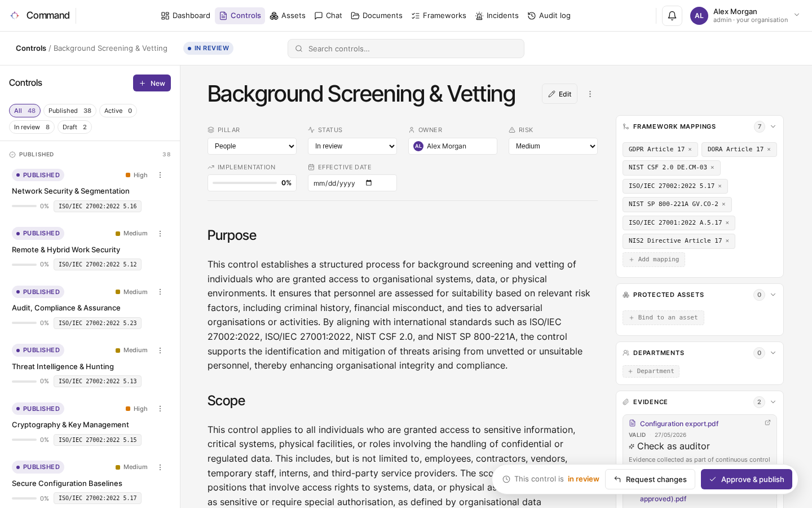Go to the Dashboard tab
Screen dimensions: 812x508
[x=186, y=16]
